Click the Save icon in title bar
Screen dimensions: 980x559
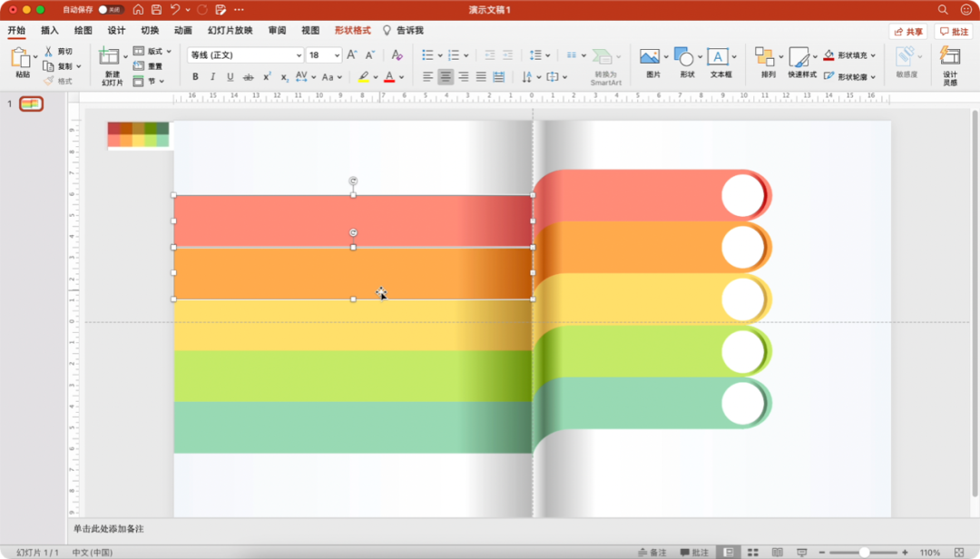coord(156,9)
